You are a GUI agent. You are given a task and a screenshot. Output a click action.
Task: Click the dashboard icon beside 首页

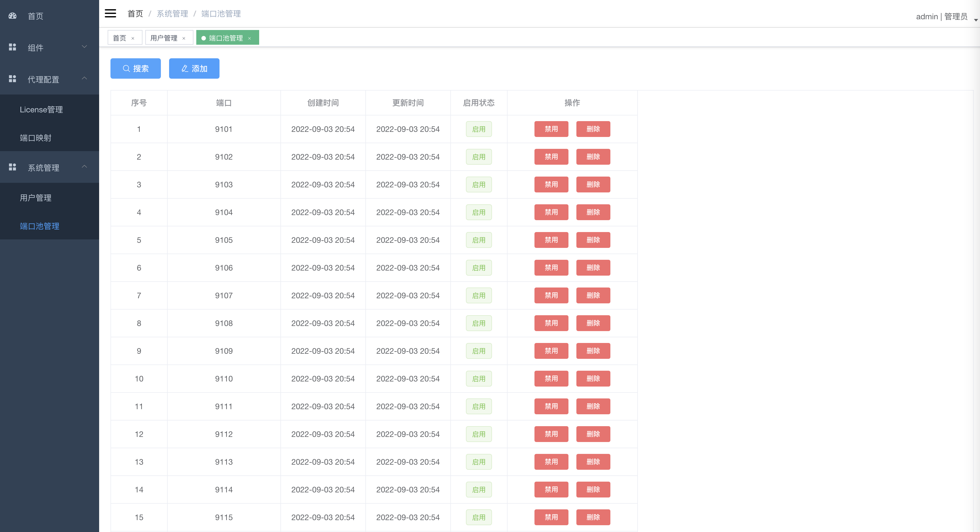click(x=12, y=16)
